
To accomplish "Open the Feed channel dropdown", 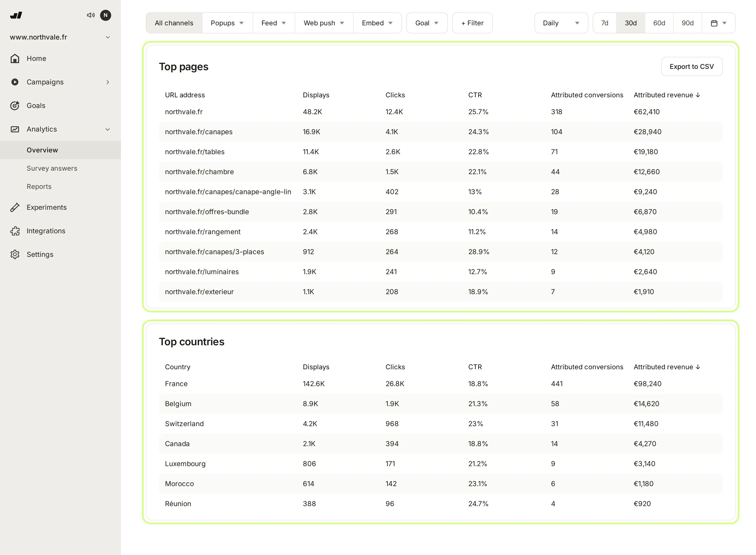I will click(x=274, y=23).
